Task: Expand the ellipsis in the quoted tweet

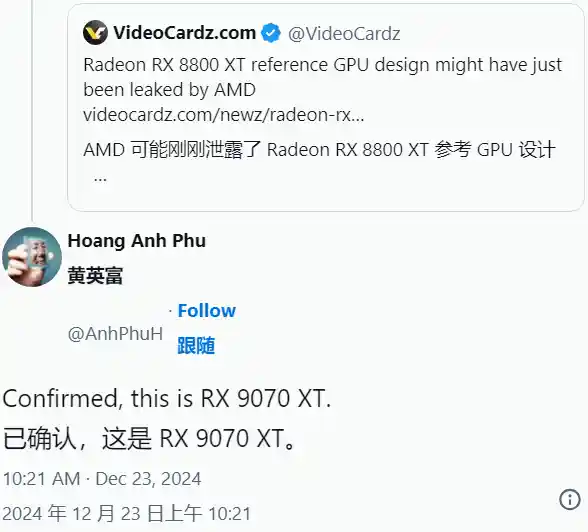Action: (x=100, y=178)
